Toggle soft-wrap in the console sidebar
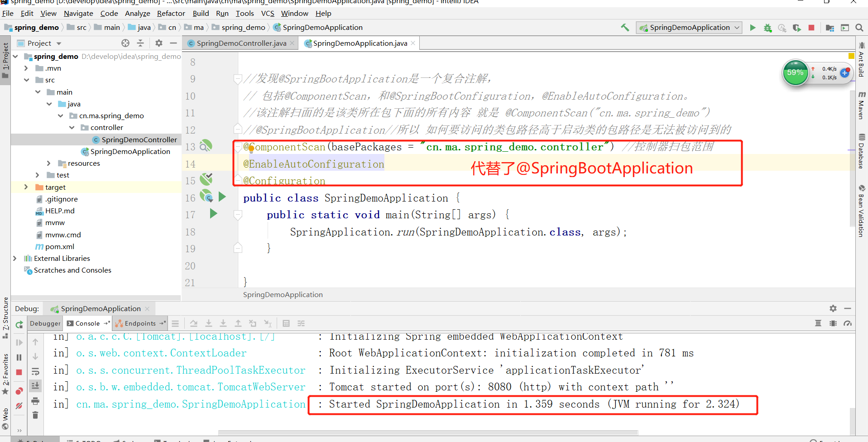This screenshot has height=442, width=868. pos(35,372)
